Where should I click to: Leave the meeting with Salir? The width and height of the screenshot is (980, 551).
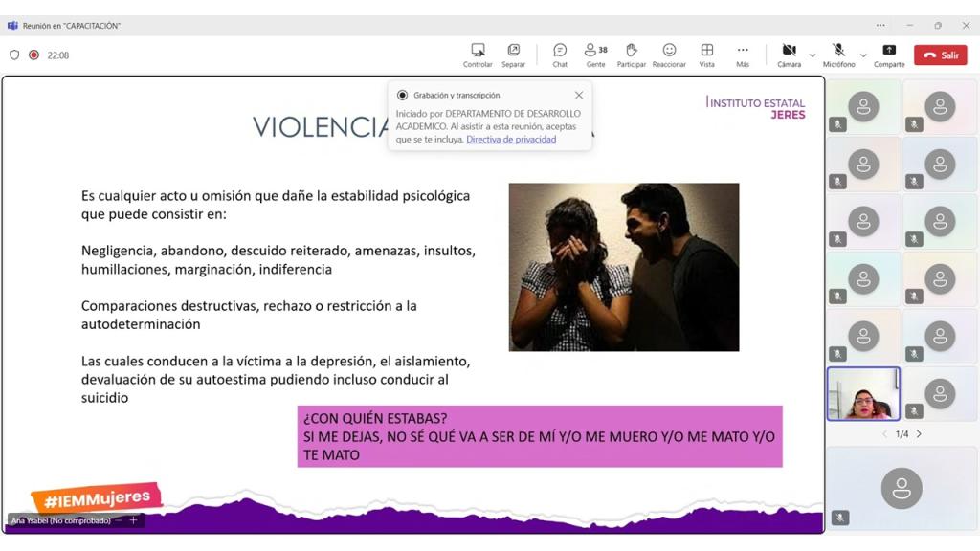(x=940, y=55)
